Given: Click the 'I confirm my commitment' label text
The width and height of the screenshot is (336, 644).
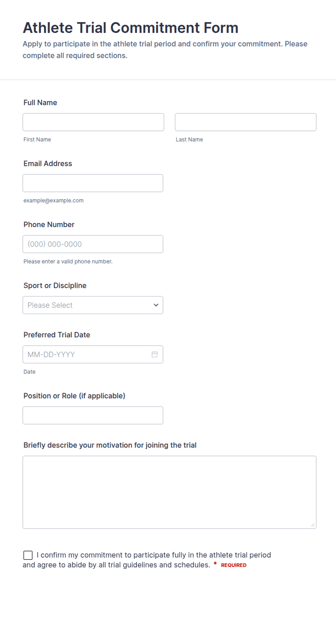Looking at the screenshot, I should tap(147, 560).
